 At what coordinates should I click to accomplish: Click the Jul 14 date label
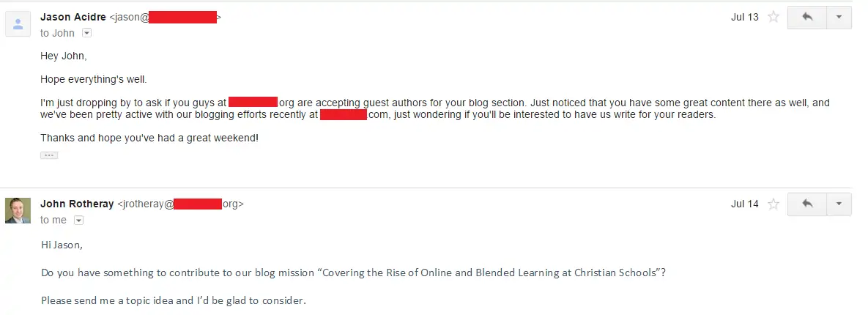(x=744, y=204)
